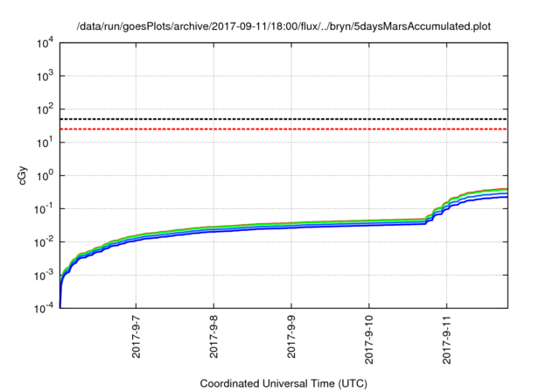Select the 10^1 y-axis label
560x392 pixels.
tap(45, 143)
